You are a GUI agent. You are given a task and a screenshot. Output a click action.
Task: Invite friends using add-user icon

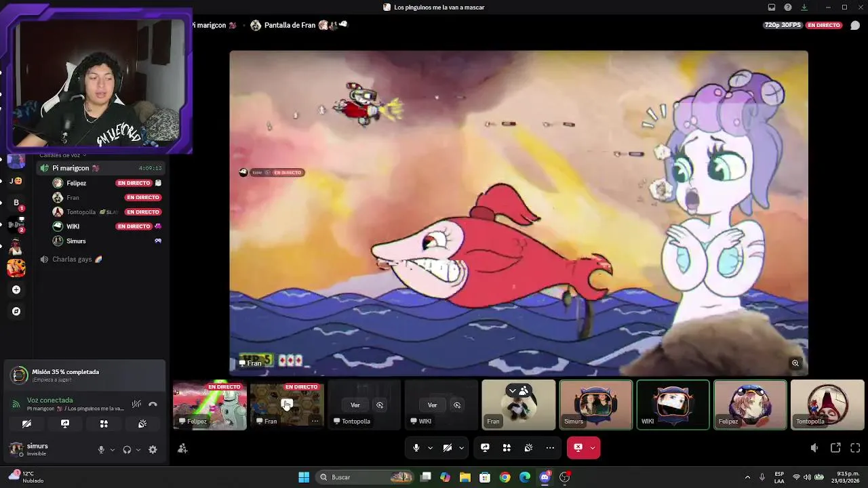point(182,448)
